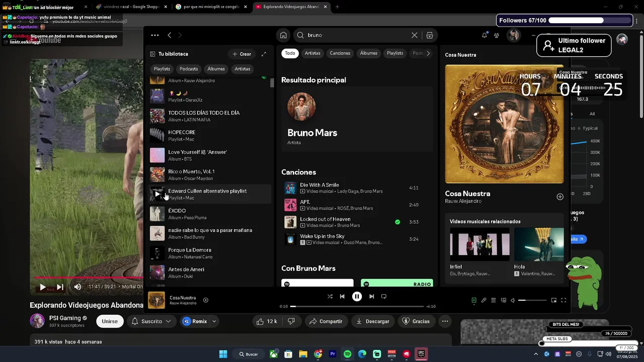Skip to next YouTube video
Screen dimensions: 644x362
[x=60, y=287]
